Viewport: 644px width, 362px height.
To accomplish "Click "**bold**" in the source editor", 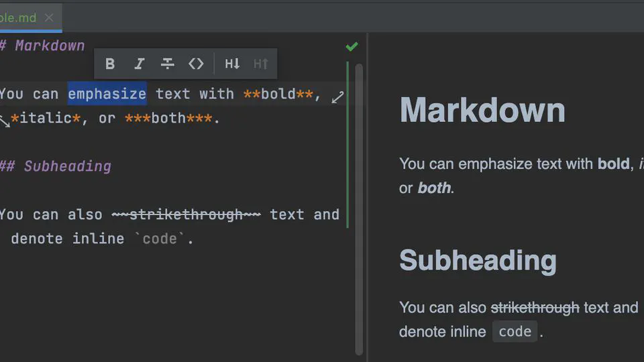I will click(278, 94).
